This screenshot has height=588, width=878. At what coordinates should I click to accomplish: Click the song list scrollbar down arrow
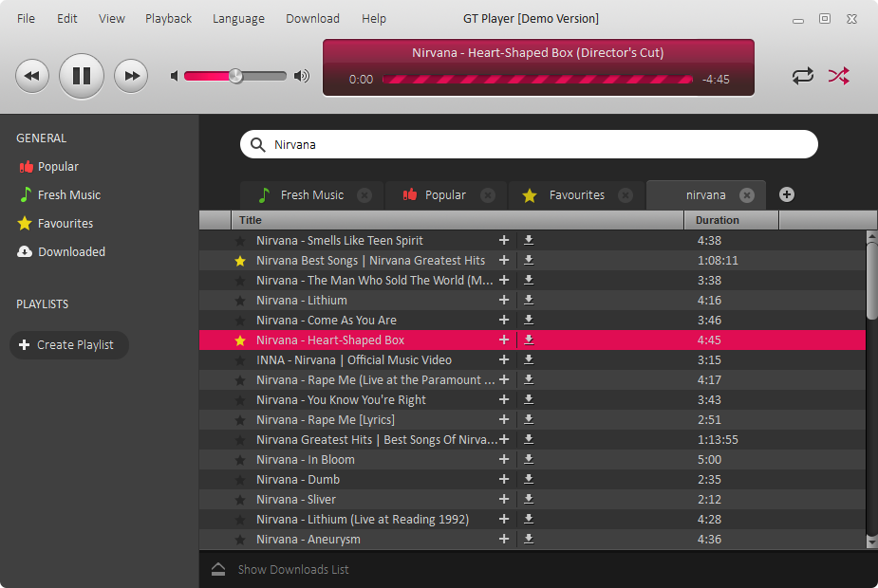[x=871, y=542]
